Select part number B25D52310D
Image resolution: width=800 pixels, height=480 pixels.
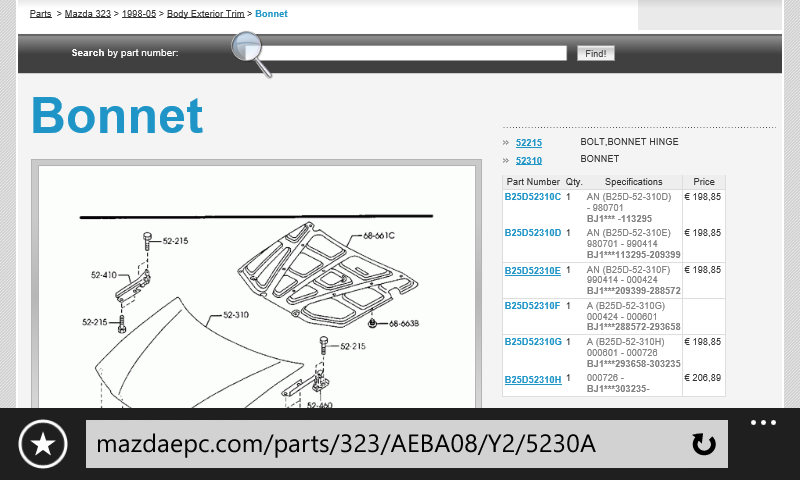532,233
